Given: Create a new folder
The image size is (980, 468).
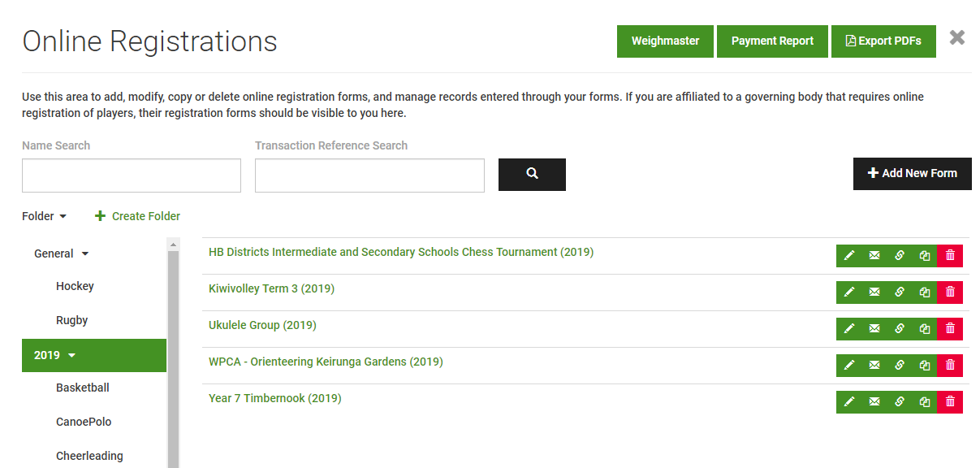Looking at the screenshot, I should pos(137,215).
